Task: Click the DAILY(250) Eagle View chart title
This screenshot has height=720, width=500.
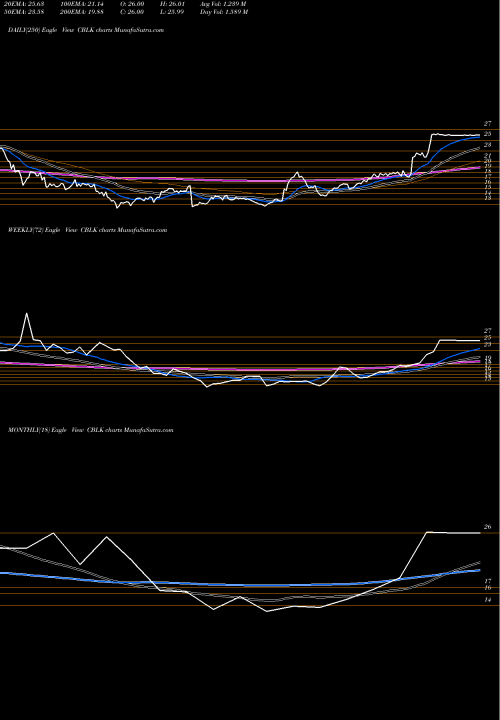Action: pyautogui.click(x=86, y=30)
